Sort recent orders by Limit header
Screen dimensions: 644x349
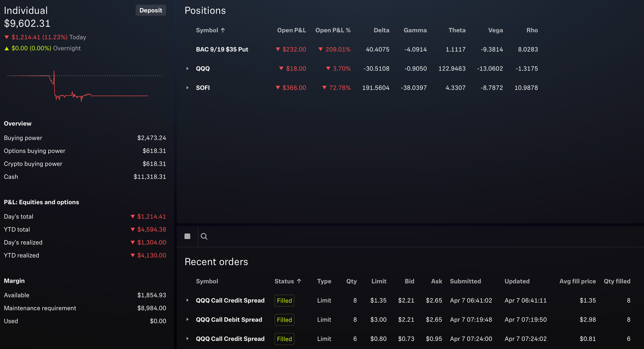(x=379, y=281)
